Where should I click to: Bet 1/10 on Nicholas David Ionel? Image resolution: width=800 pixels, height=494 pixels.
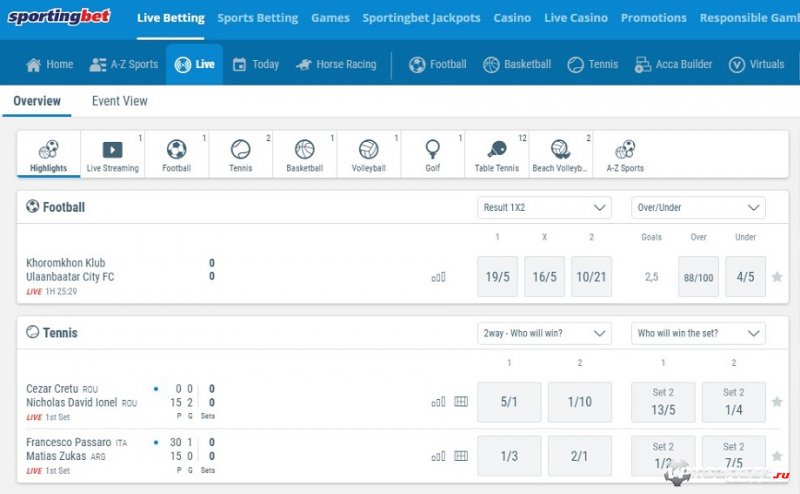click(580, 402)
